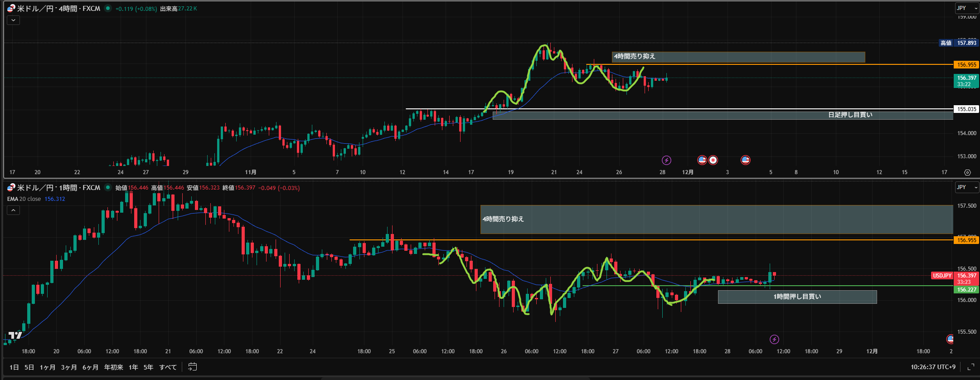This screenshot has width=980, height=380.
Task: Click the US flag event marker near 12月
Action: click(702, 160)
